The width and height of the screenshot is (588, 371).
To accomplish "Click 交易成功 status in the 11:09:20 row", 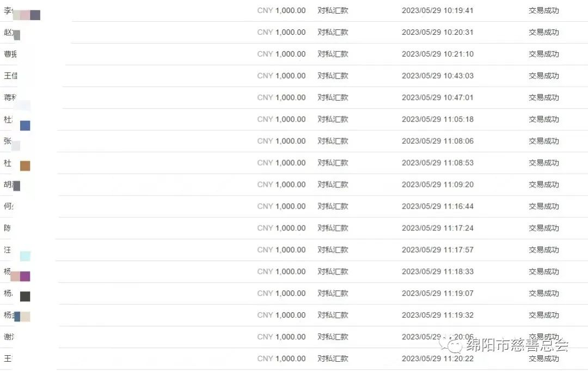I will [543, 185].
